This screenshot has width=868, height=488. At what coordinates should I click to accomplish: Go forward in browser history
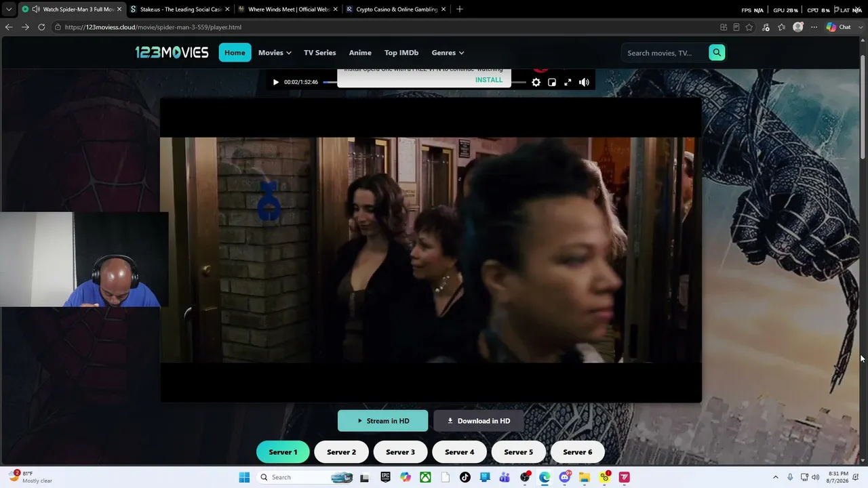[x=25, y=27]
